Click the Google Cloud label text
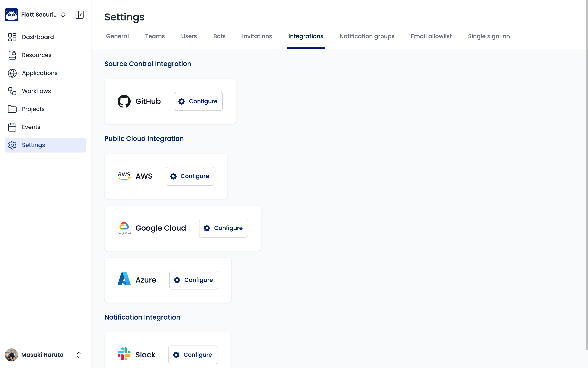The height and width of the screenshot is (368, 588). click(161, 228)
